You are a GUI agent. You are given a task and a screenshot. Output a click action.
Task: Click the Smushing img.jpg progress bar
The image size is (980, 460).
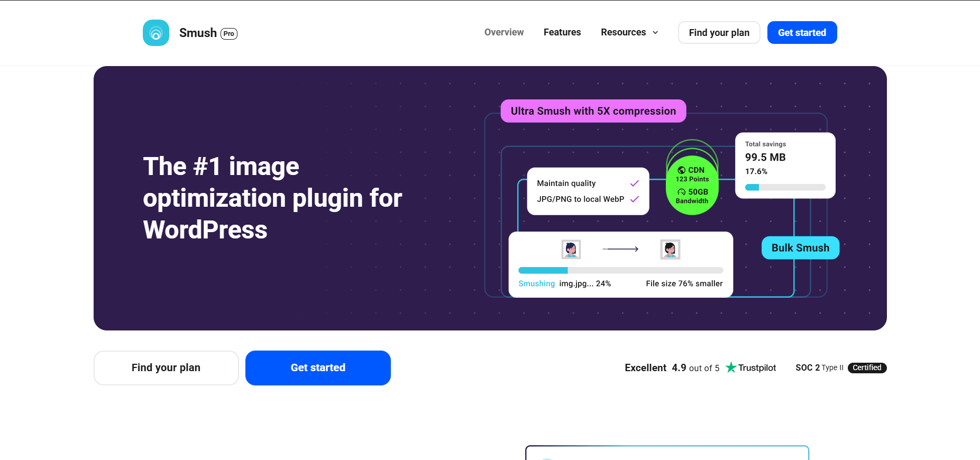point(620,270)
